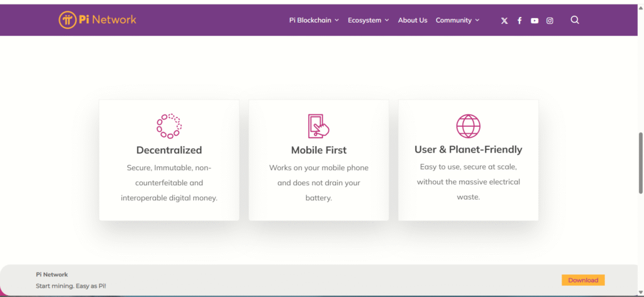
Task: Click the Decentralized card heading
Action: (169, 150)
